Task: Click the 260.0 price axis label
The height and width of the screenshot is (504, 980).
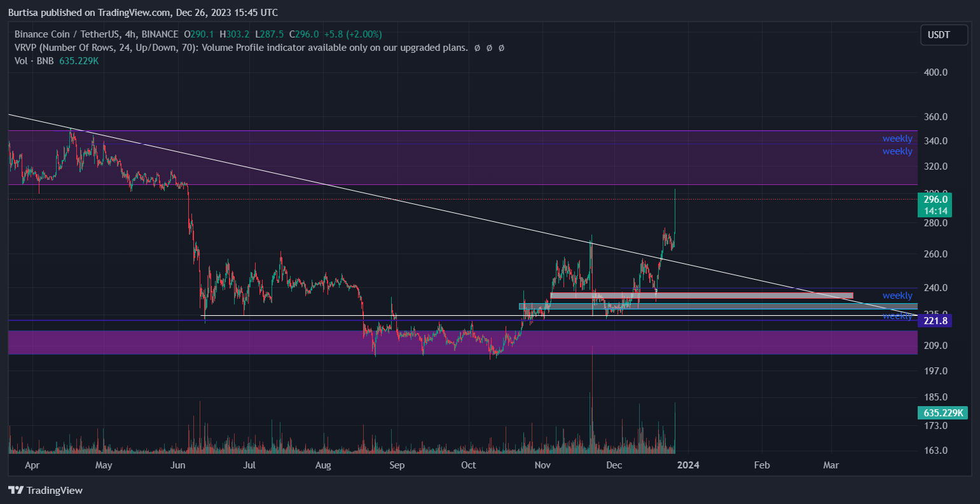Action: (935, 254)
